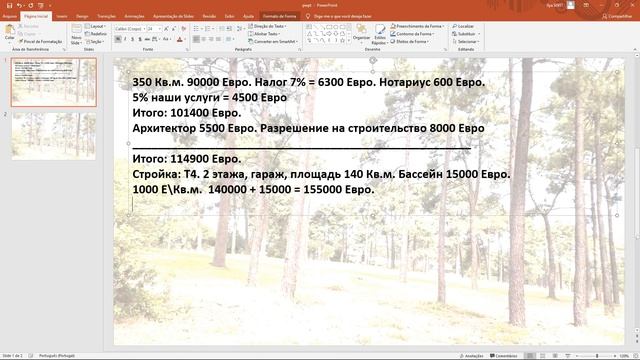The height and width of the screenshot is (360, 640).
Task: Start slideshow from status bar
Action: pyautogui.click(x=567, y=356)
